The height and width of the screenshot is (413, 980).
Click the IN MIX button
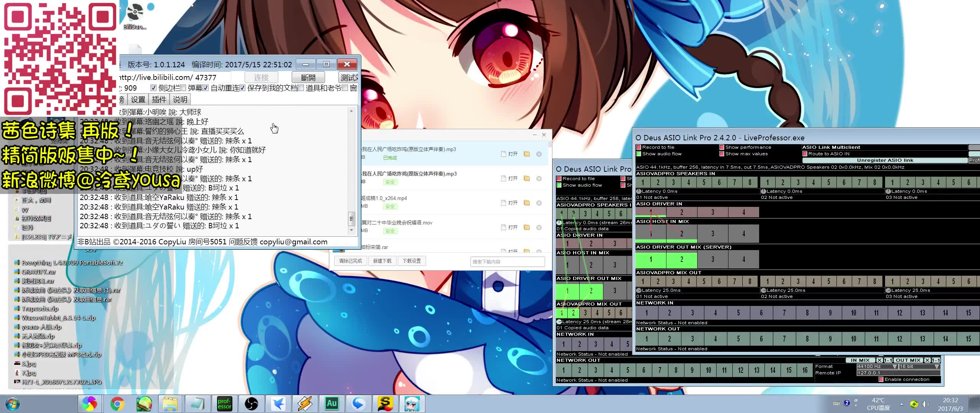pyautogui.click(x=860, y=360)
